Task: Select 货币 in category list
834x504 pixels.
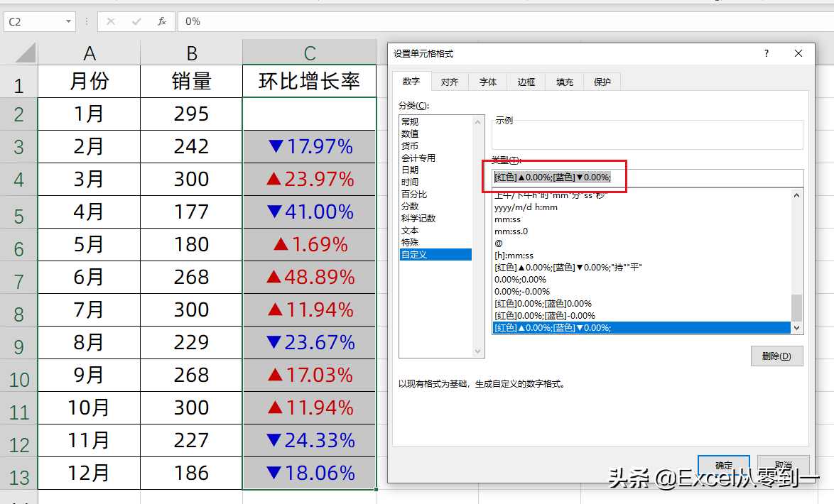Action: [x=435, y=146]
